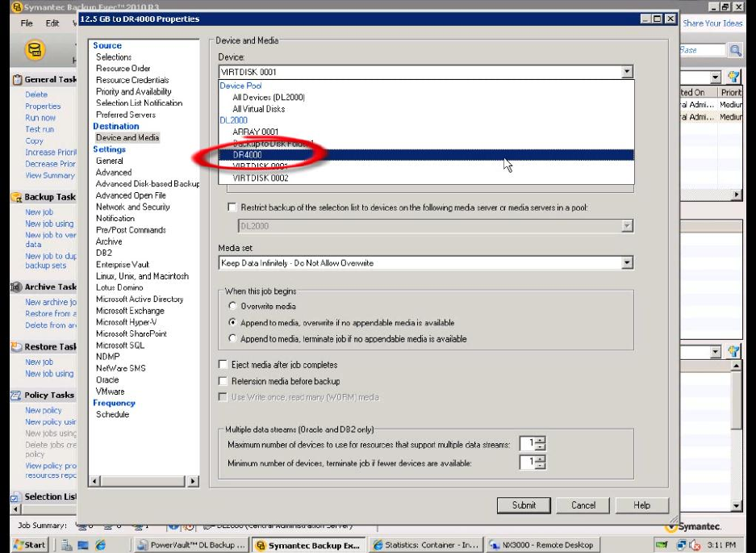This screenshot has width=756, height=553.
Task: Click the right pane vertical scrollbar down arrow
Action: point(736,505)
